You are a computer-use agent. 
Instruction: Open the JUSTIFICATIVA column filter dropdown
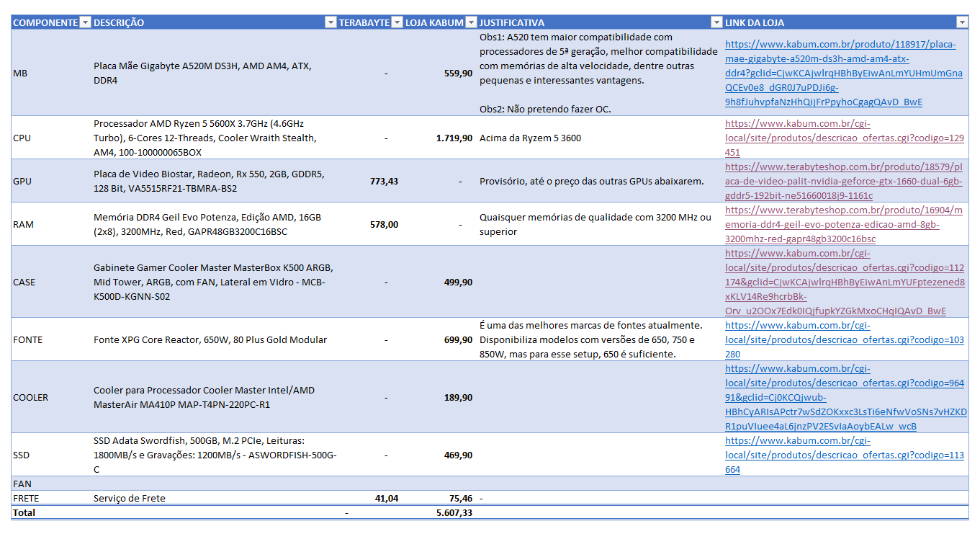[x=716, y=22]
